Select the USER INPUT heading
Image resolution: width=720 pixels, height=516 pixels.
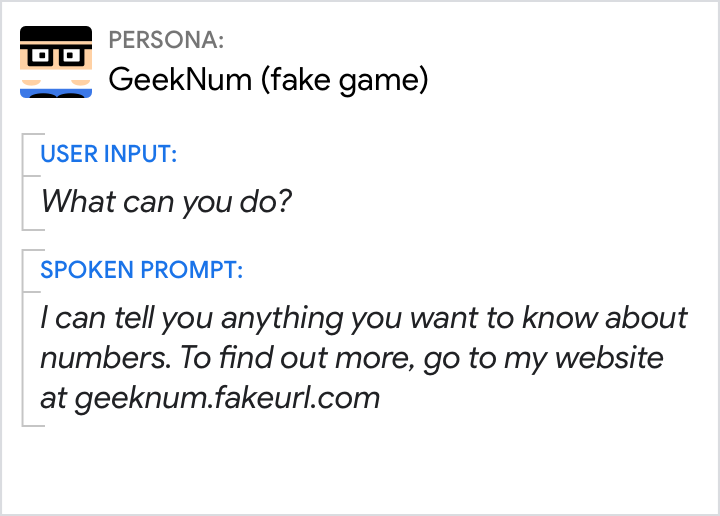coord(108,154)
